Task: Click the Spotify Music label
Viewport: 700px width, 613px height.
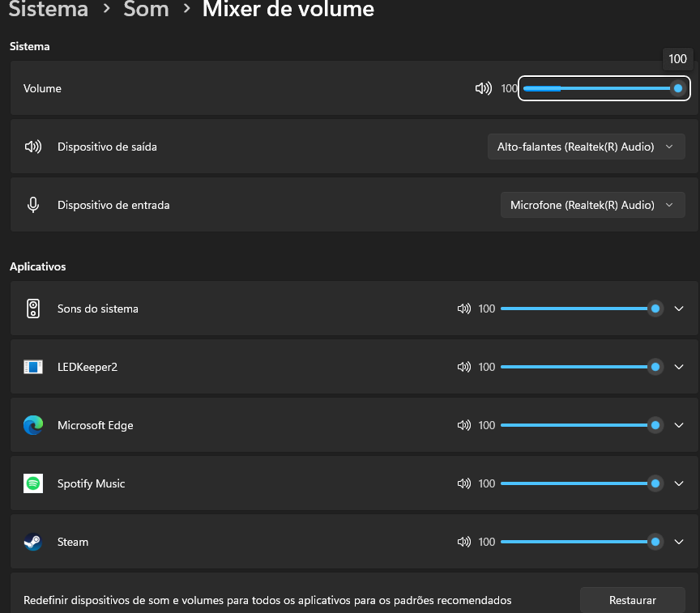Action: 91,483
